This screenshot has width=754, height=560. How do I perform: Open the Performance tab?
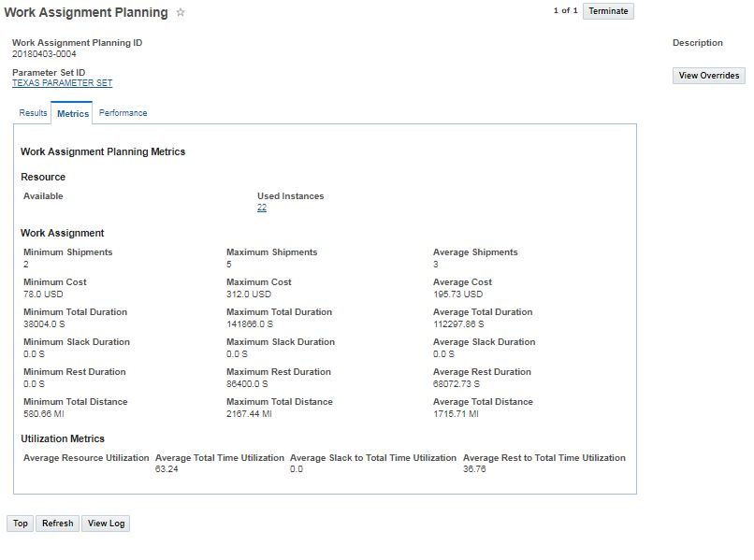[123, 113]
